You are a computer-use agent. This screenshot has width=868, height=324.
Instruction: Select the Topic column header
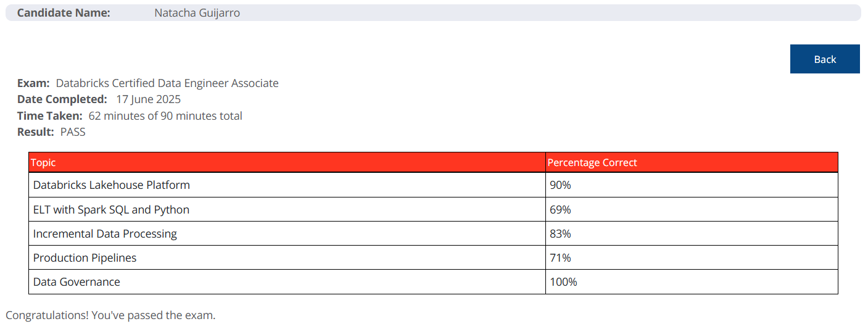[x=287, y=162]
